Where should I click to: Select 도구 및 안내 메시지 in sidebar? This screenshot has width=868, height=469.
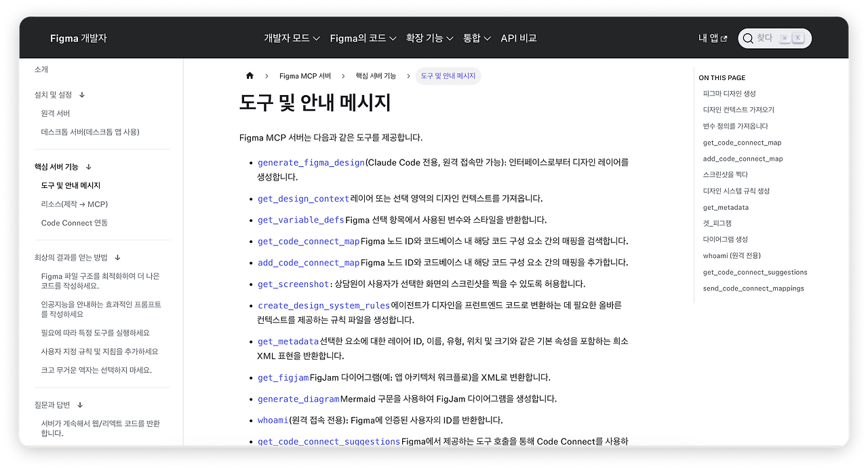coord(71,185)
